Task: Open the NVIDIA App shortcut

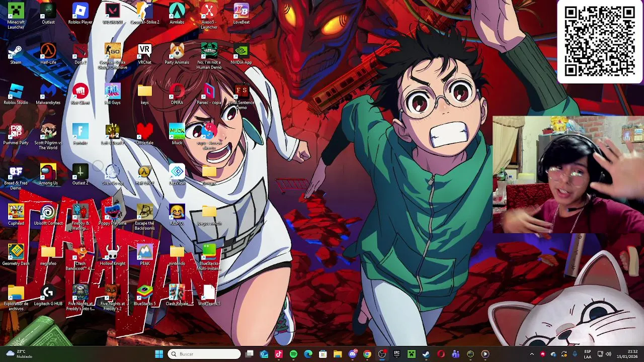Action: pyautogui.click(x=242, y=54)
